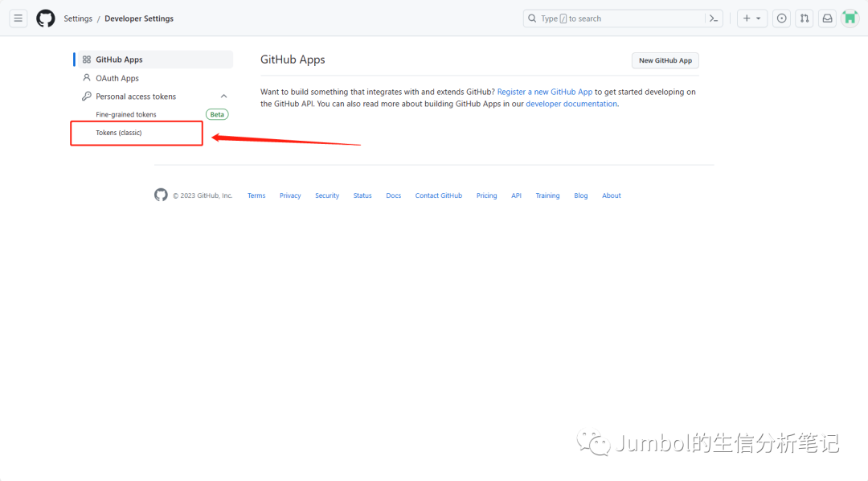Open the command palette icon in search bar
Viewport: 868px width, 481px height.
tap(714, 18)
